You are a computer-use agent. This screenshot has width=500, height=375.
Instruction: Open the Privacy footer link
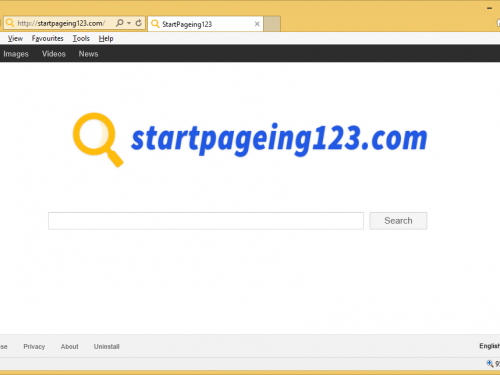(34, 347)
